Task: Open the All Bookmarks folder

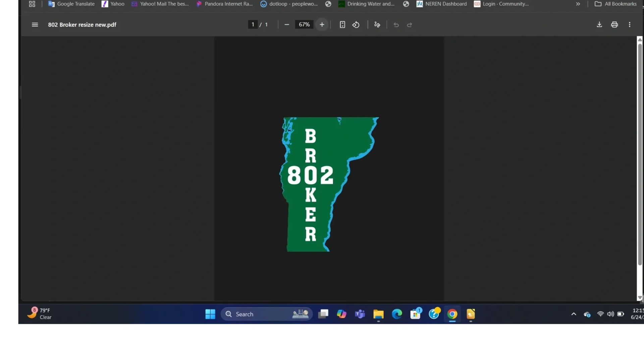Action: click(616, 4)
